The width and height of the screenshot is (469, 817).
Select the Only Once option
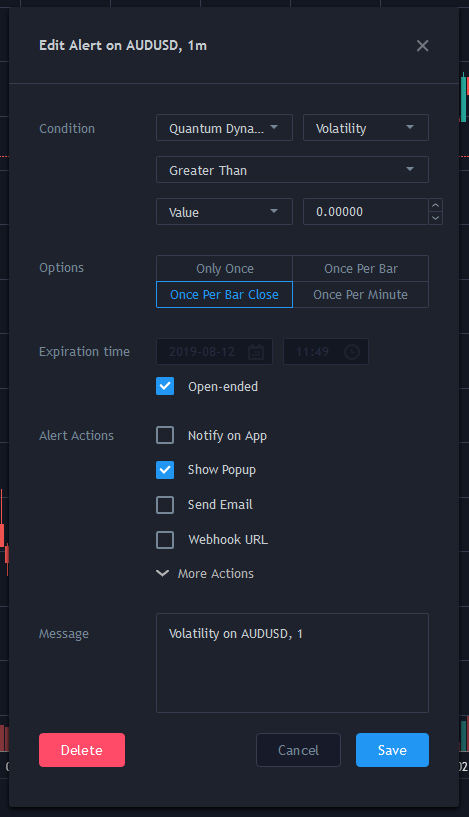click(225, 269)
